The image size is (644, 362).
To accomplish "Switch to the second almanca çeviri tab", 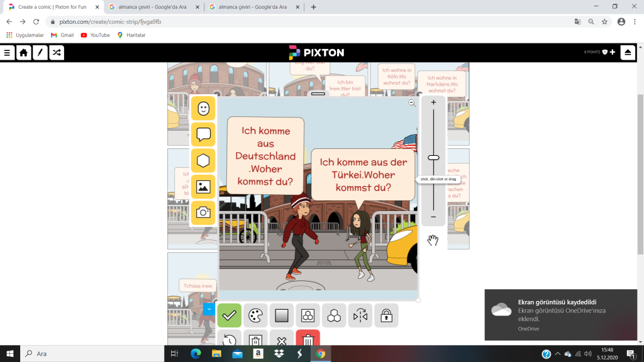I will point(252,7).
